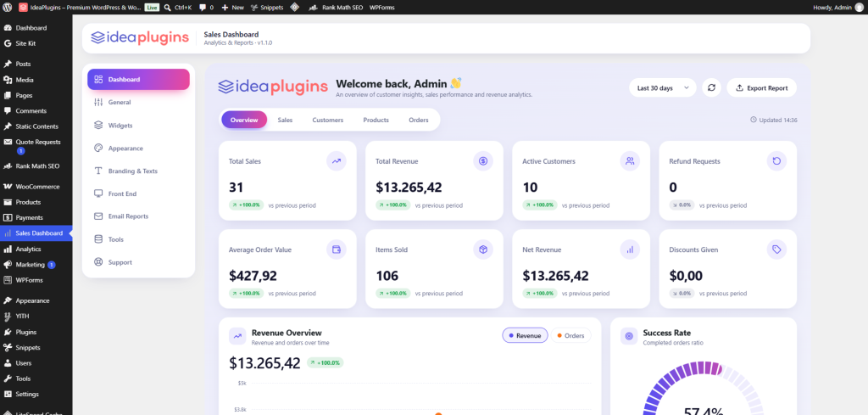Viewport: 868px width, 415px height.
Task: Click the ideaplugins logo in header banner
Action: 140,38
